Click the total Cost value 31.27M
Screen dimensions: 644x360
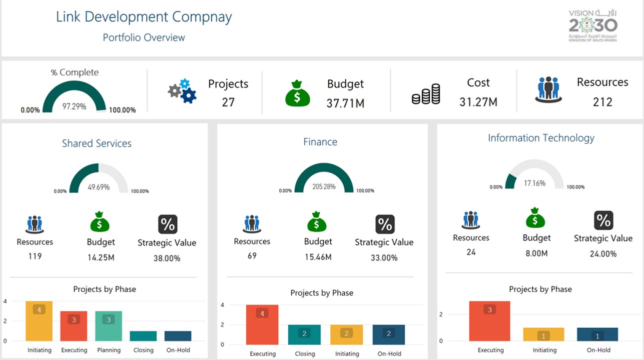point(478,102)
